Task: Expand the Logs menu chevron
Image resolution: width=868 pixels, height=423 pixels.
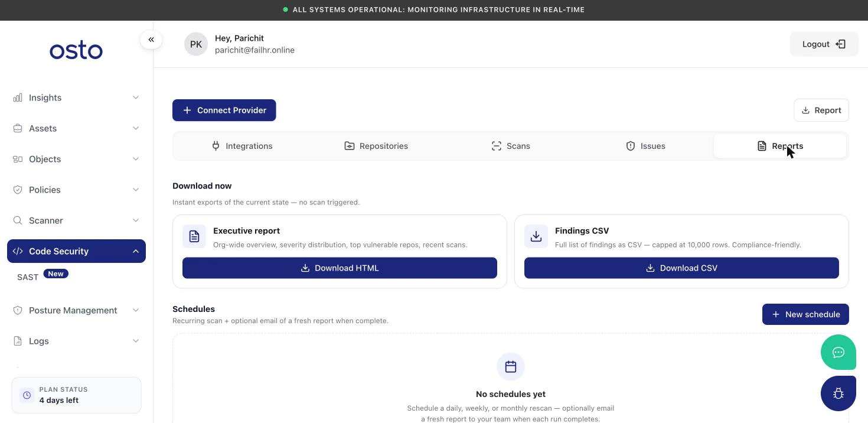Action: pos(136,341)
